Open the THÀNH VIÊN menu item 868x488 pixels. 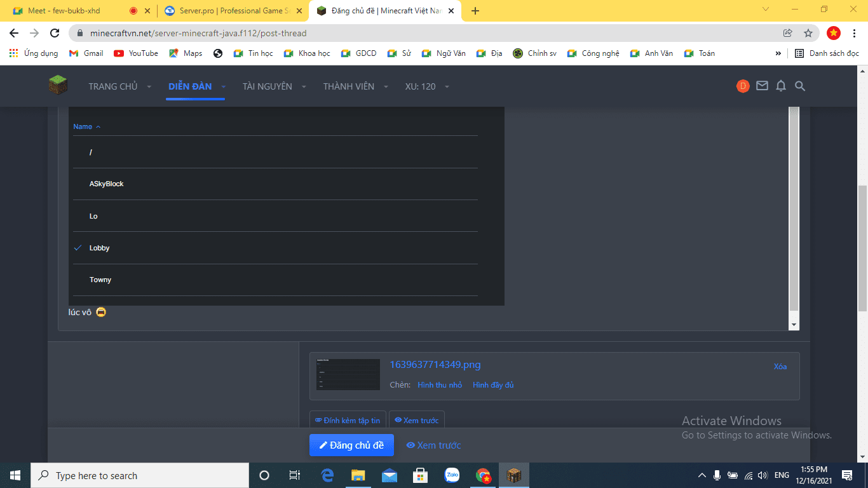coord(349,86)
